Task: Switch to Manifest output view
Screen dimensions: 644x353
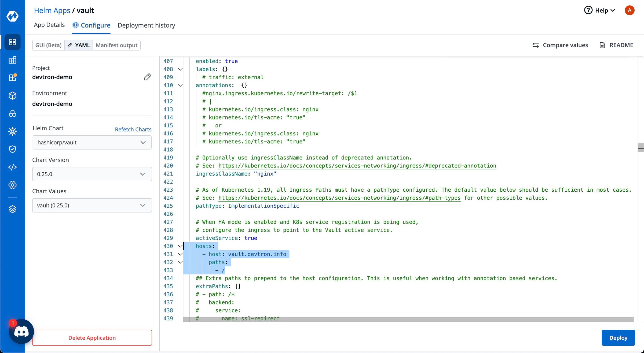Action: coord(116,45)
